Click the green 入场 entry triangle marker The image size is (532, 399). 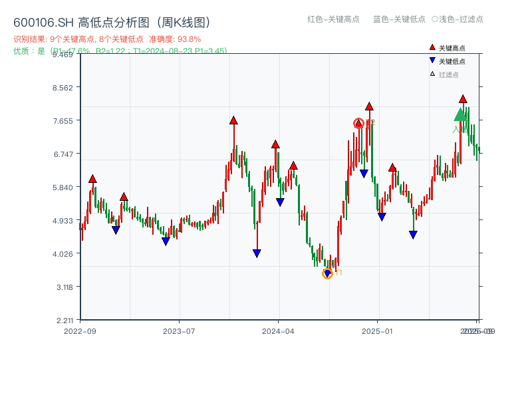point(459,116)
